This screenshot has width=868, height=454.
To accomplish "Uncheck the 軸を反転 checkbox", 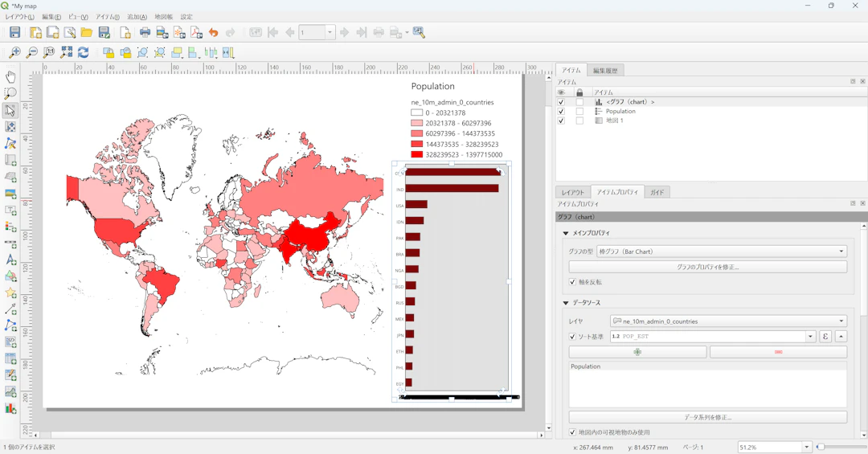I will pos(572,282).
